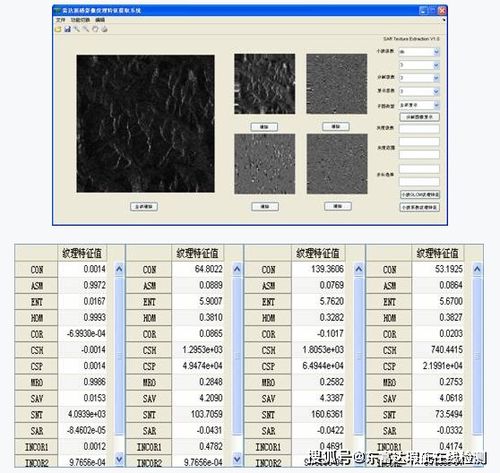Click the SNT value 160.6361
The image size is (500, 473).
tap(327, 414)
